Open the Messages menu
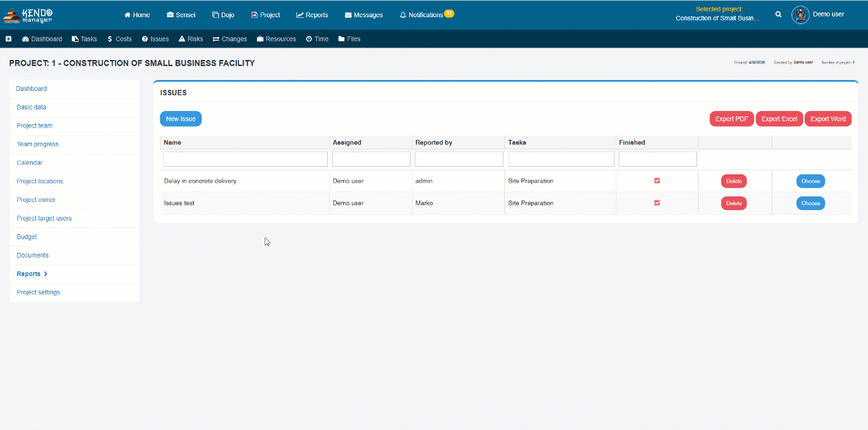The image size is (868, 430). [364, 15]
